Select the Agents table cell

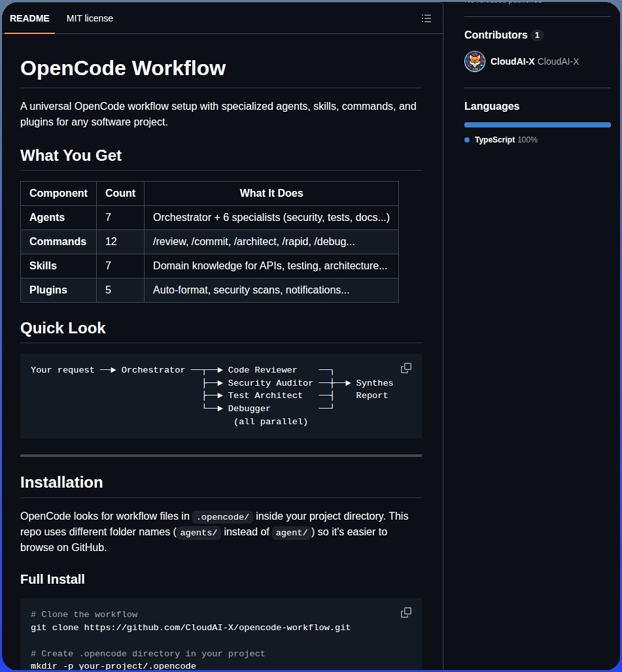point(58,218)
